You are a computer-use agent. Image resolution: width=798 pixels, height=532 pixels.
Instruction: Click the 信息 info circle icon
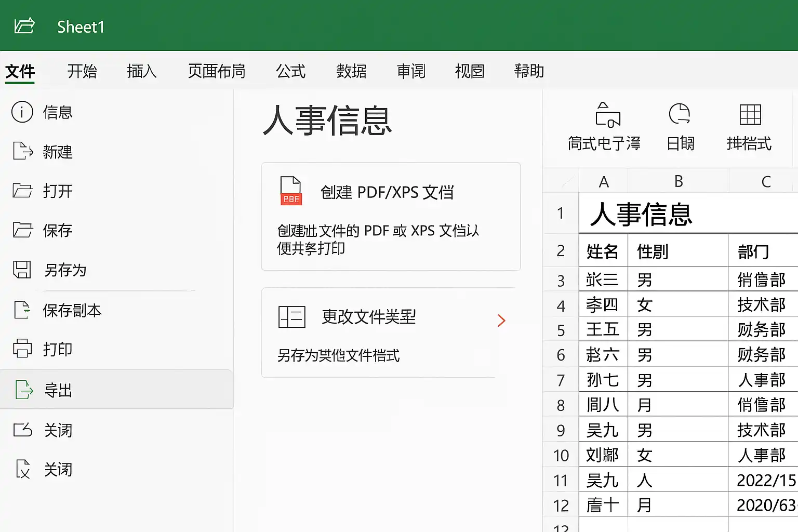pos(22,112)
